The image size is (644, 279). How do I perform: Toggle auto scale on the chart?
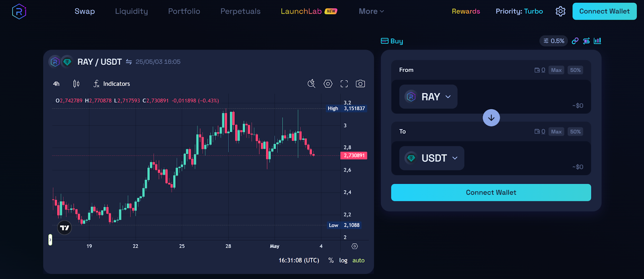(358, 260)
